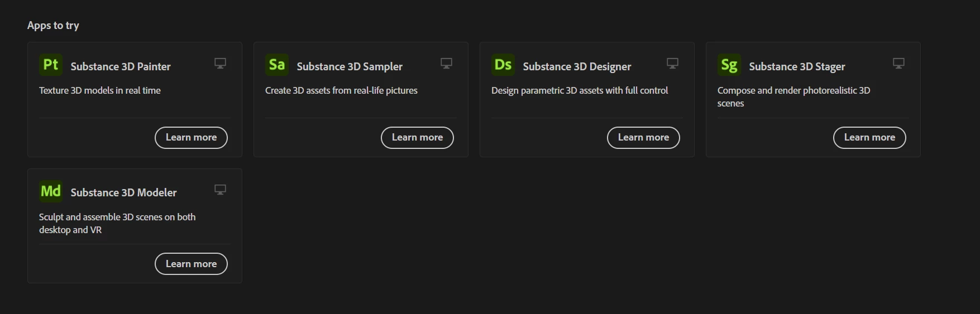Image resolution: width=980 pixels, height=314 pixels.
Task: Click the Substance 3D Sampler title
Action: [350, 66]
